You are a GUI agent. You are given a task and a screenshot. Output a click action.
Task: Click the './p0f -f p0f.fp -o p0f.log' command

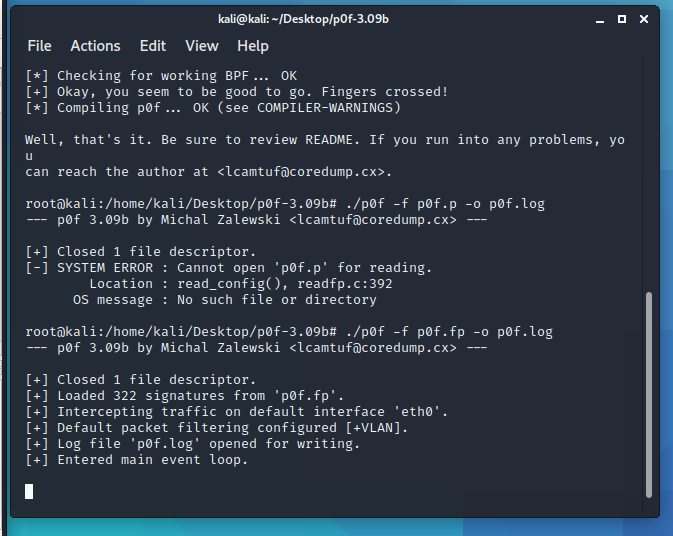pyautogui.click(x=445, y=331)
